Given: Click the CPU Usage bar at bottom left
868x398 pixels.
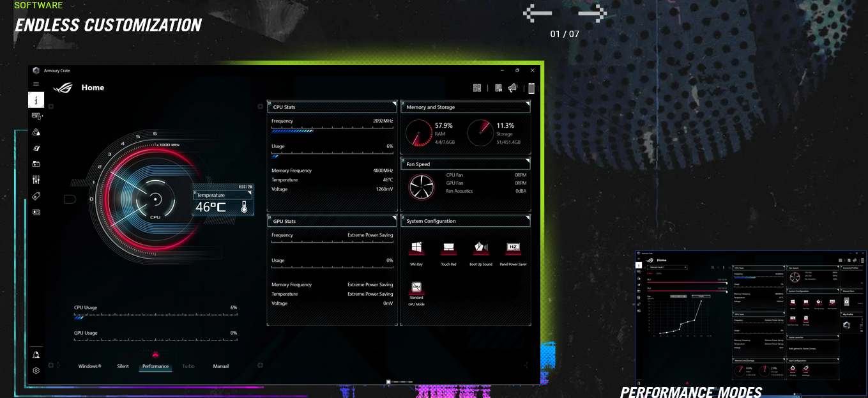Looking at the screenshot, I should tap(155, 317).
